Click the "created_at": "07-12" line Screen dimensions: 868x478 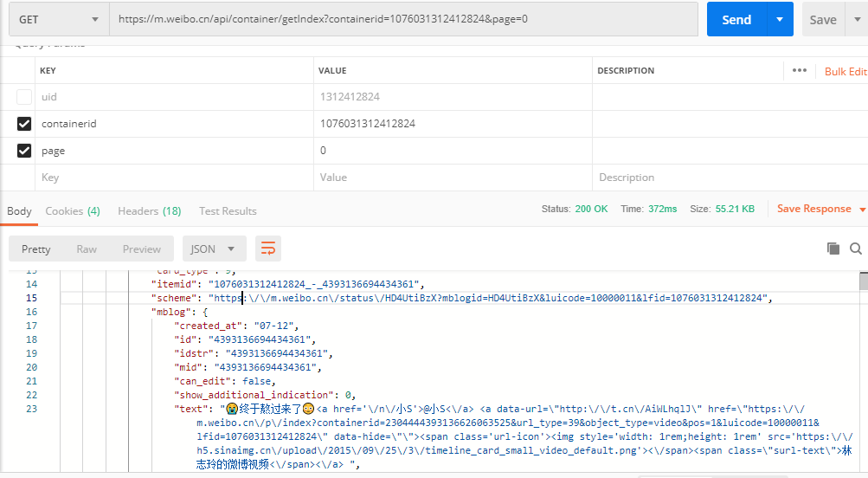[236, 326]
